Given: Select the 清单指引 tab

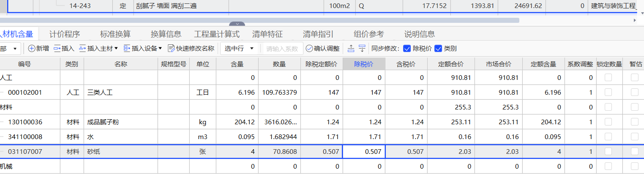Looking at the screenshot, I should [318, 34].
